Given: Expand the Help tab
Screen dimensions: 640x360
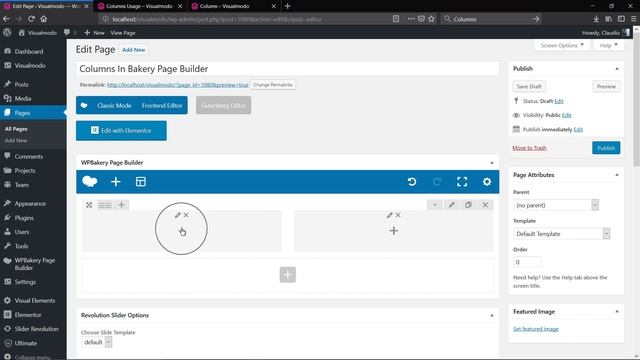Looking at the screenshot, I should (609, 45).
